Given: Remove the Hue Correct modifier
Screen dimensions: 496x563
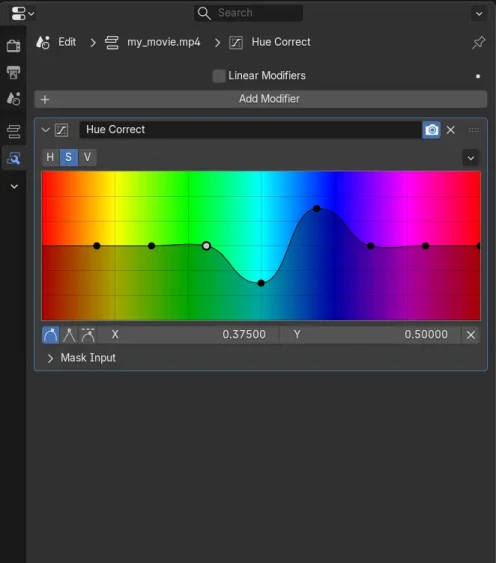Looking at the screenshot, I should click(451, 130).
